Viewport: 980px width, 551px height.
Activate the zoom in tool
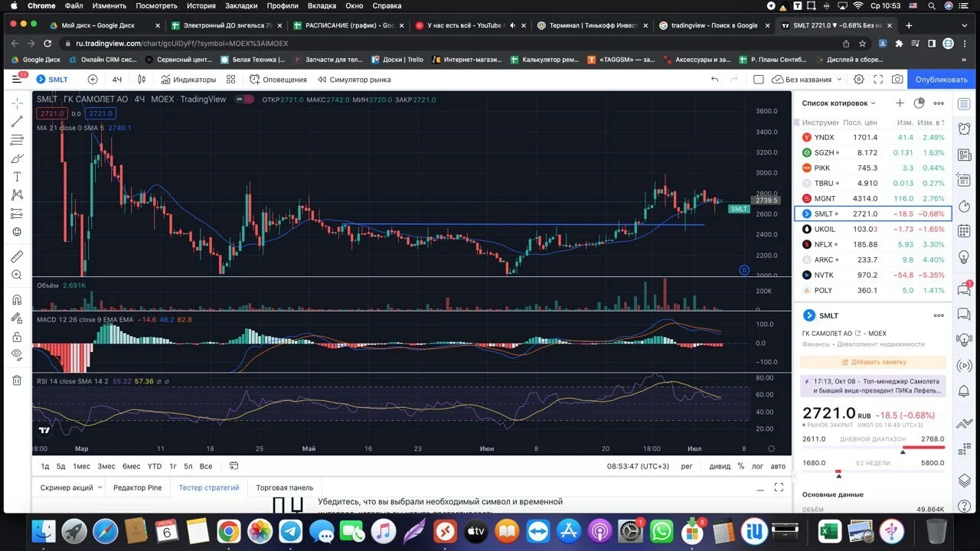17,275
